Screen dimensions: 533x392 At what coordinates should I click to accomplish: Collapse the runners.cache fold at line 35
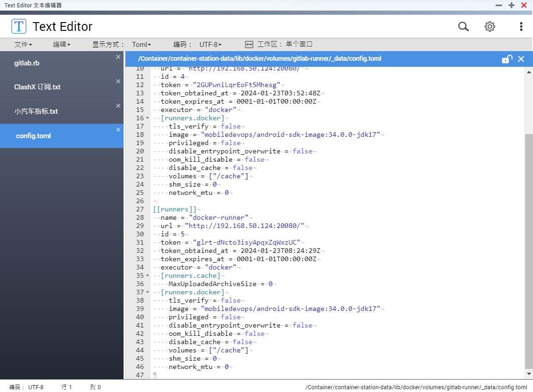[148, 275]
